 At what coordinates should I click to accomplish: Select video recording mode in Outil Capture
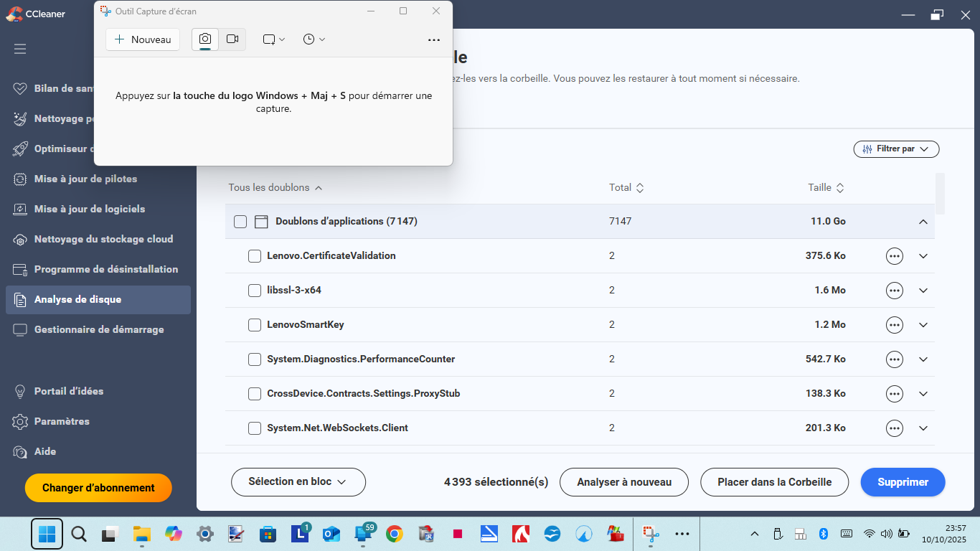[232, 39]
